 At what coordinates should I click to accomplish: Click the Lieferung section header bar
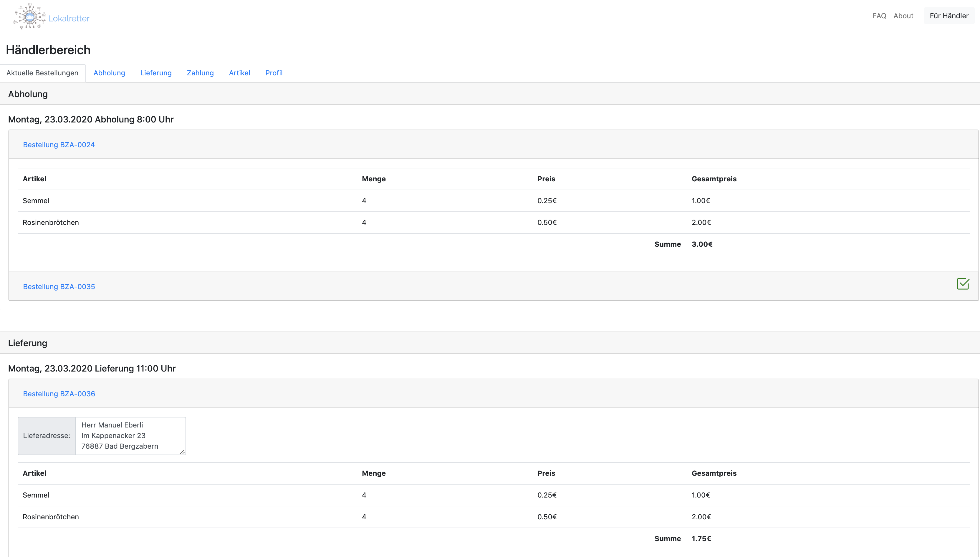click(x=490, y=343)
